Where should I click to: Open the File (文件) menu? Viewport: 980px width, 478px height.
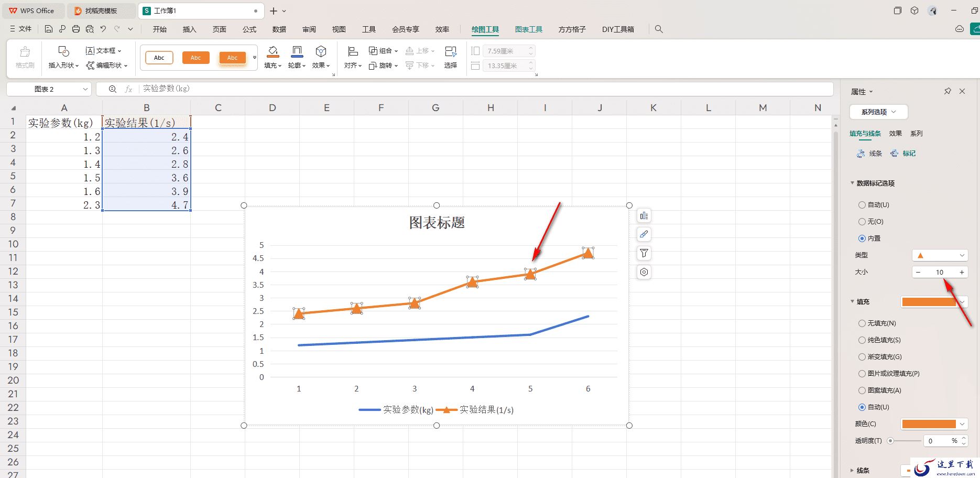pyautogui.click(x=20, y=29)
